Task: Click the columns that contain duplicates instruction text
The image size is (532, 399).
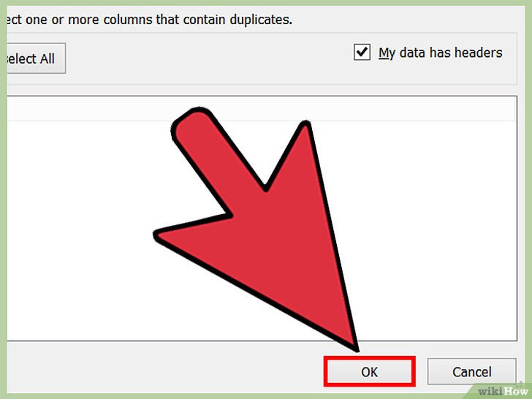Action: coord(149,19)
